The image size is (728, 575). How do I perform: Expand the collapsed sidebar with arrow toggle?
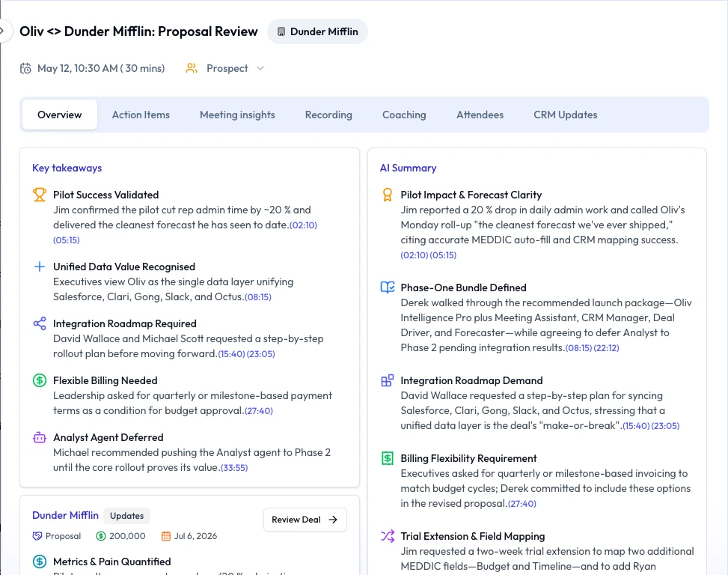point(3,31)
